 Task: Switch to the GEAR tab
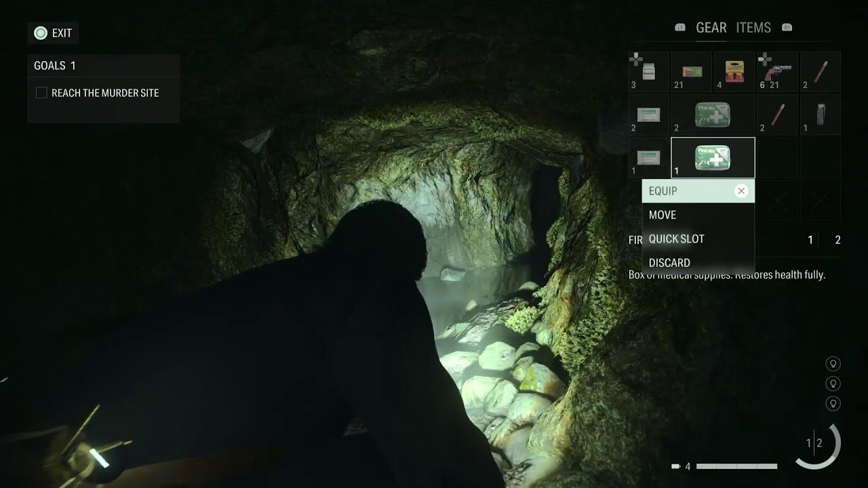[x=711, y=28]
